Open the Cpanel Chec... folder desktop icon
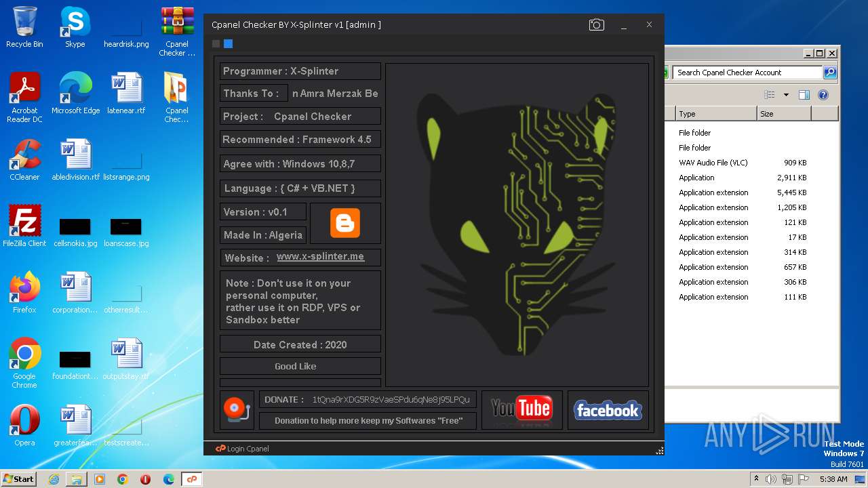Screen dimensions: 868x488 click(177, 98)
